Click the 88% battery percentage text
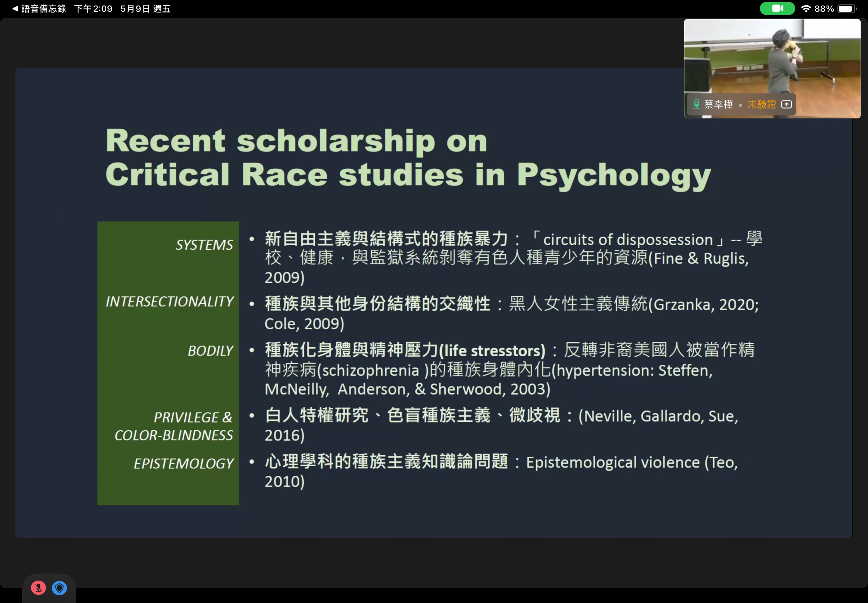 [824, 9]
